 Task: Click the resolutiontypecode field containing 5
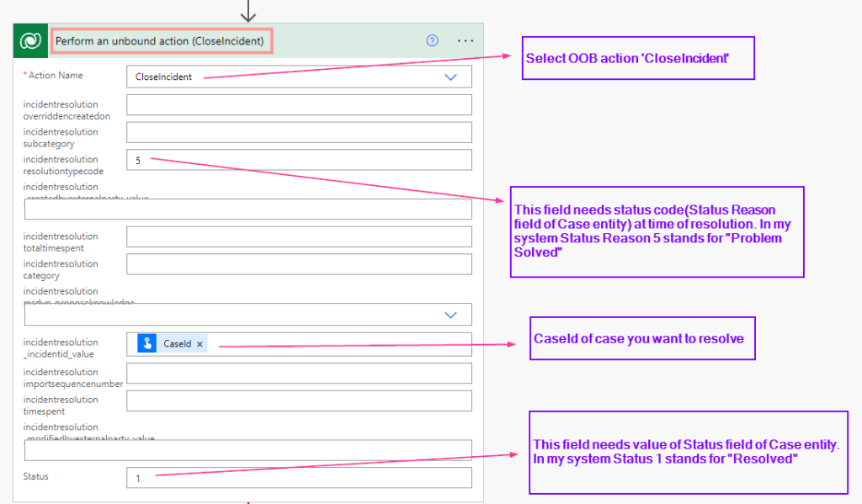[x=299, y=160]
